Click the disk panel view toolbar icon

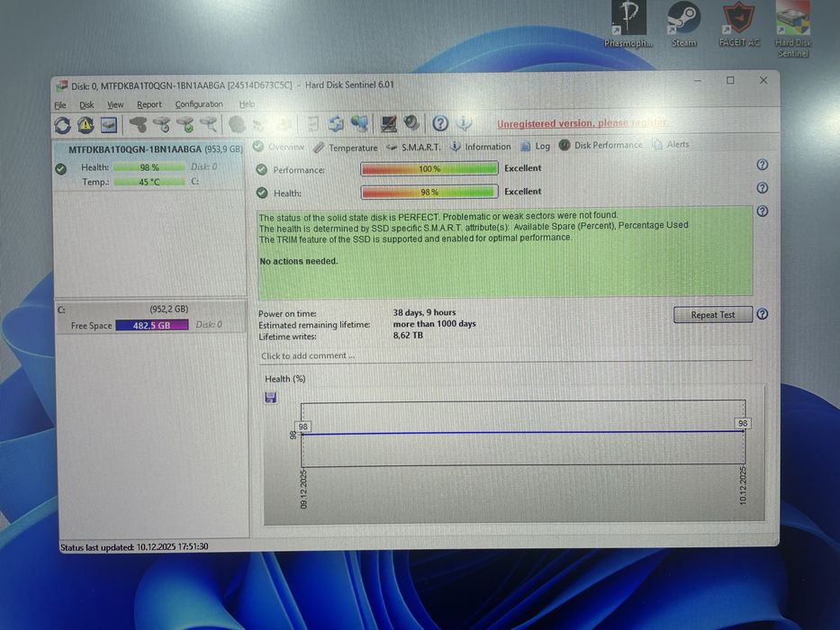109,125
